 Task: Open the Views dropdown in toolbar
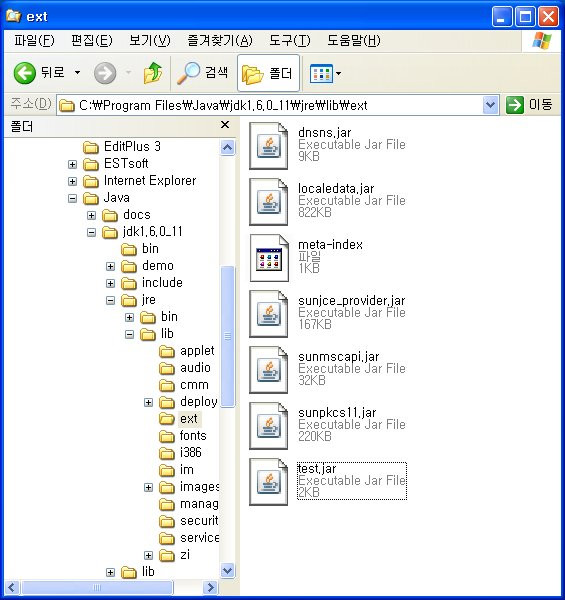click(x=325, y=73)
